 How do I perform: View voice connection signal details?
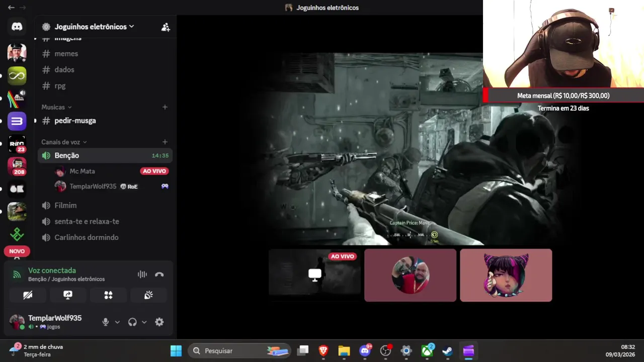[17, 275]
